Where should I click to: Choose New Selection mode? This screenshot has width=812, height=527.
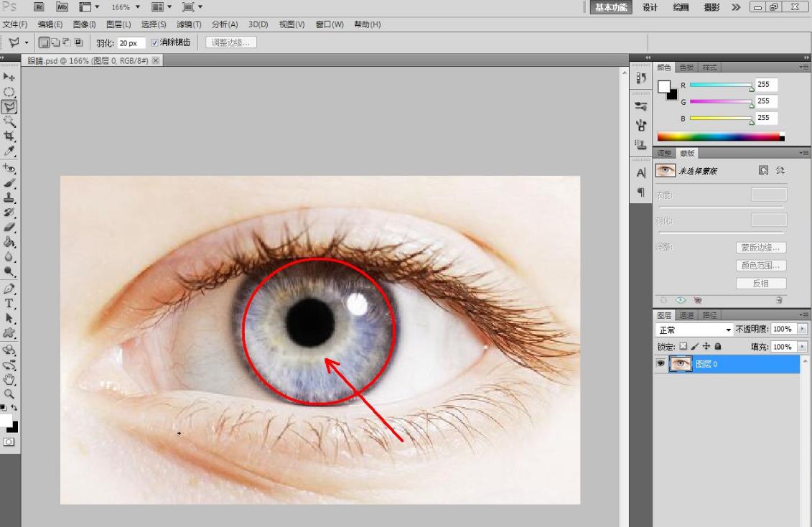[x=45, y=42]
